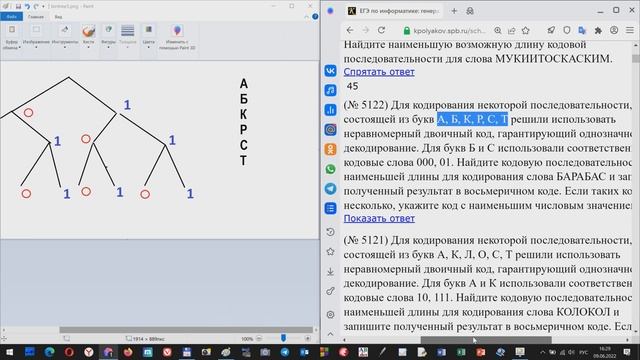This screenshot has height=360, width=640.
Task: Click the answer value '45'
Action: coord(352,86)
